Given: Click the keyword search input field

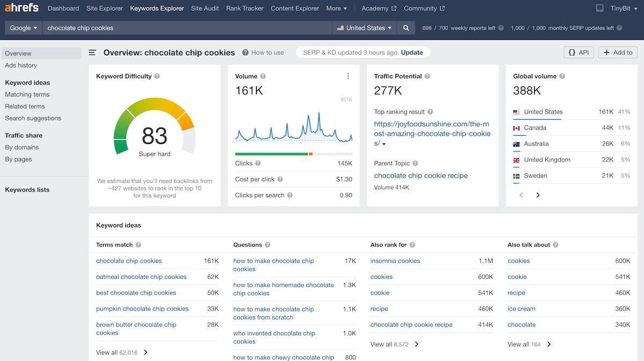Looking at the screenshot, I should pos(187,28).
